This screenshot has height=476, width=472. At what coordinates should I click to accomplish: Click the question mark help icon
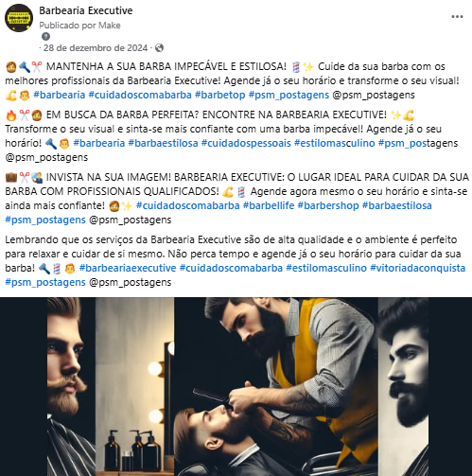click(x=45, y=37)
